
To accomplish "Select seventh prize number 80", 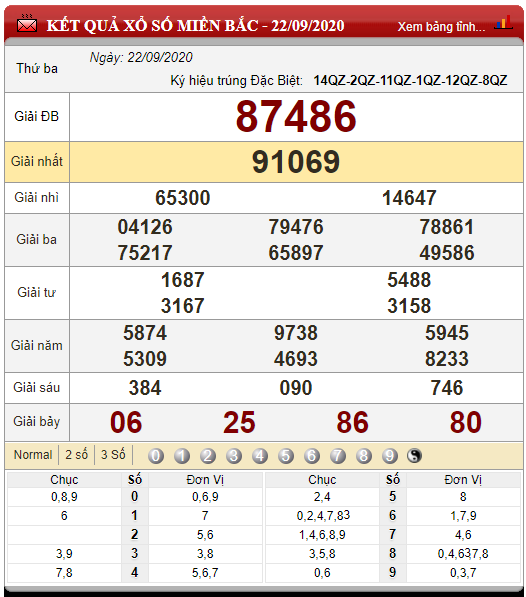I will pyautogui.click(x=466, y=423).
